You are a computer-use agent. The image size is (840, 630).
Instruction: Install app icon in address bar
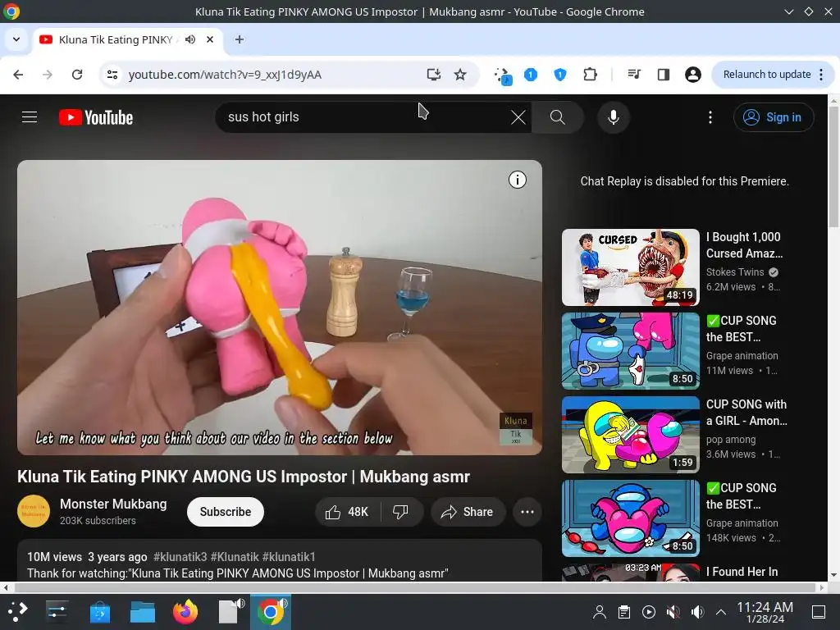[433, 75]
